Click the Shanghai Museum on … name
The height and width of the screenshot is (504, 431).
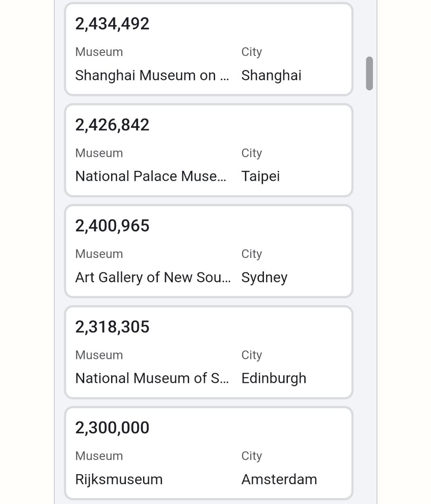(x=152, y=76)
